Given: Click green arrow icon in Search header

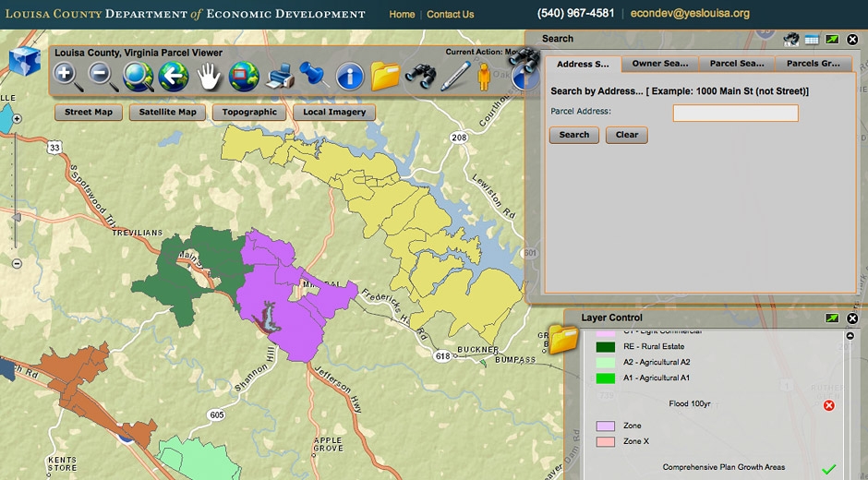Looking at the screenshot, I should pos(832,40).
